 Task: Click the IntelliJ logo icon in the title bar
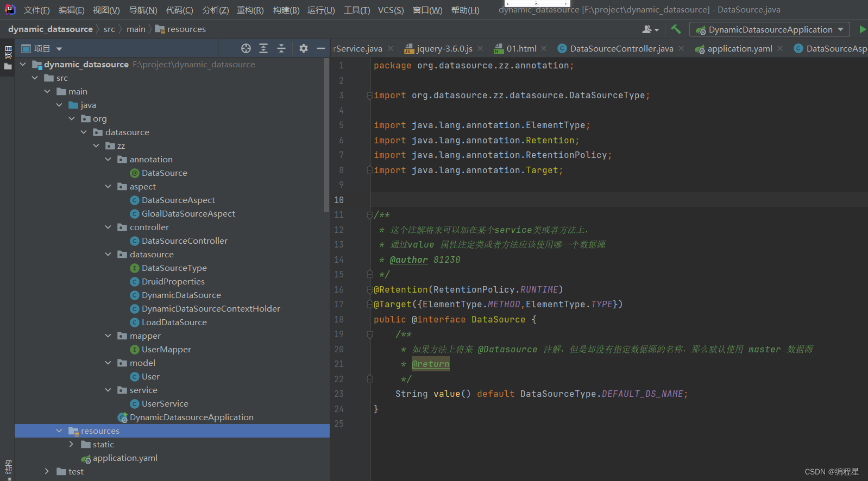[x=10, y=9]
